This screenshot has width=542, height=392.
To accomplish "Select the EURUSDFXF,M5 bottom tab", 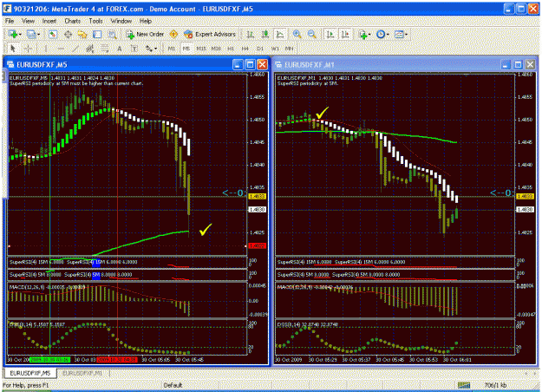I will tap(29, 373).
